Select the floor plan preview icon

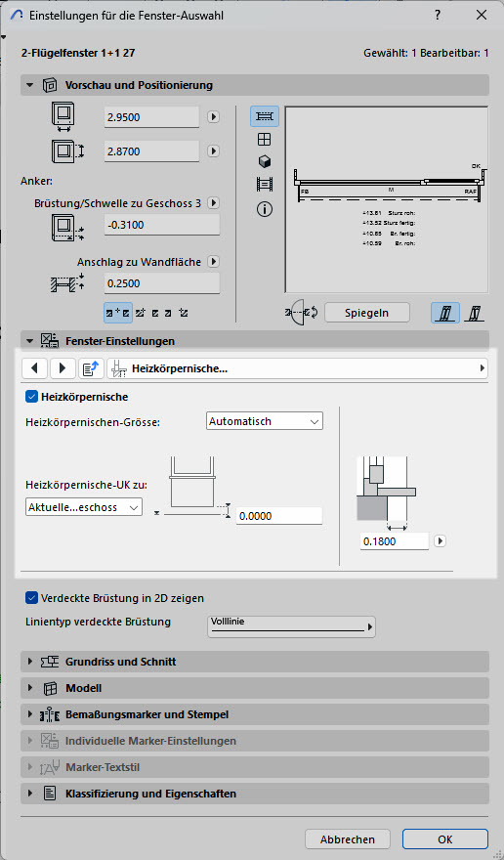coord(265,116)
